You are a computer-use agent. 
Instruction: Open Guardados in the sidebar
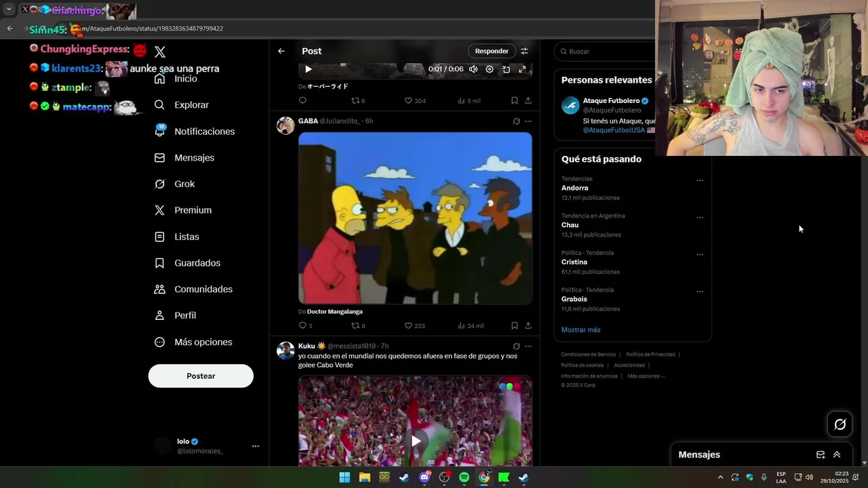click(188, 263)
